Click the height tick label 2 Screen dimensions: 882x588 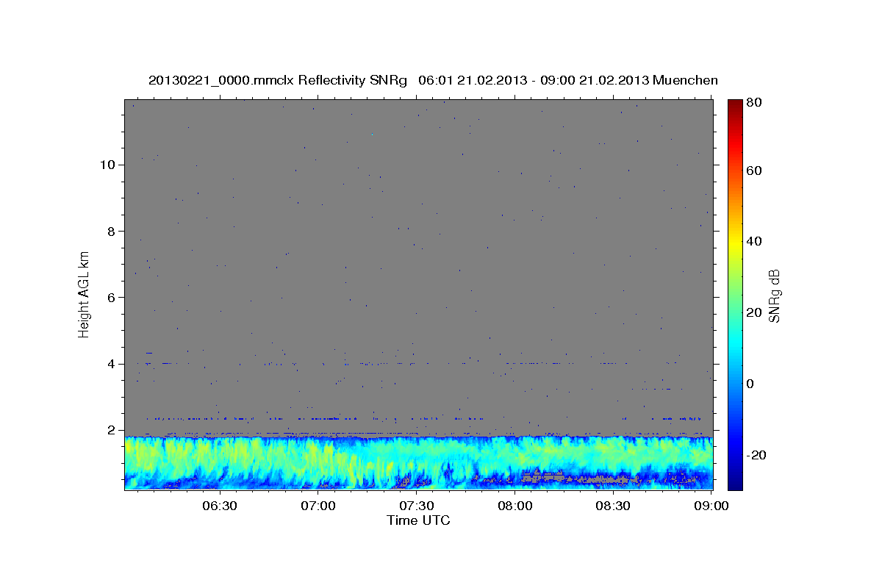112,430
